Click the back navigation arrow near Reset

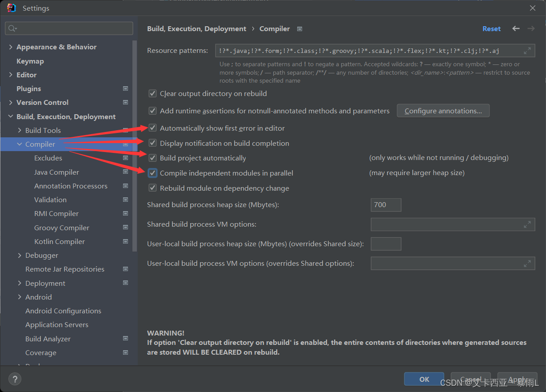pyautogui.click(x=516, y=28)
